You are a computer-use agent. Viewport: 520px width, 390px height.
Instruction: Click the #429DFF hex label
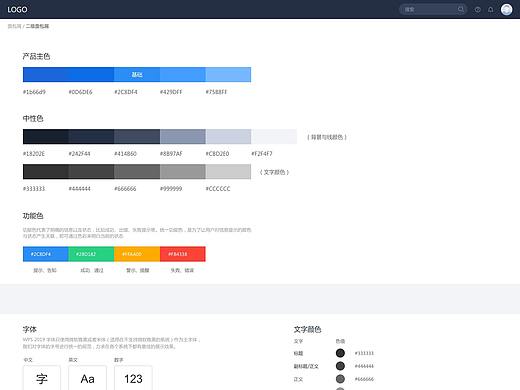click(x=171, y=92)
